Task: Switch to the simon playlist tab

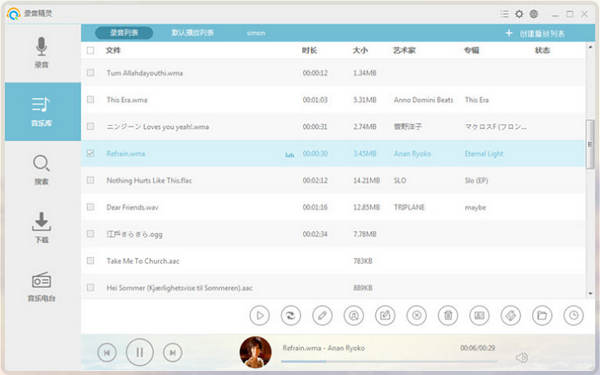Action: (x=256, y=33)
